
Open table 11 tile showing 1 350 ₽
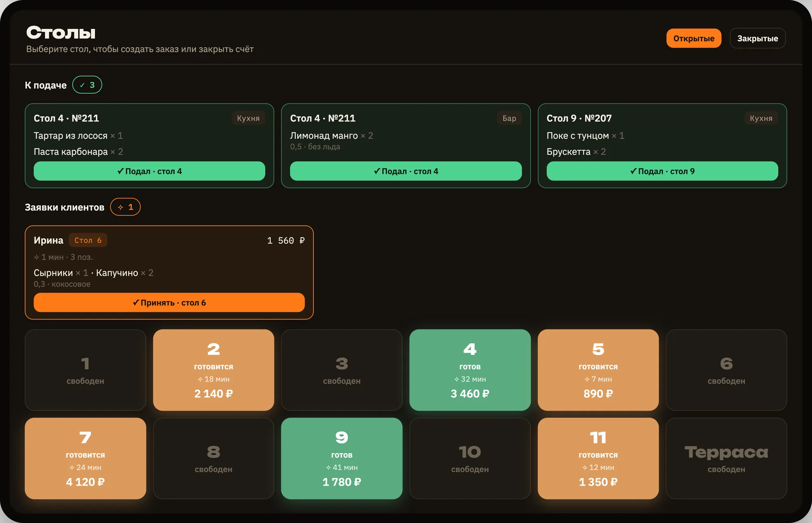point(598,458)
